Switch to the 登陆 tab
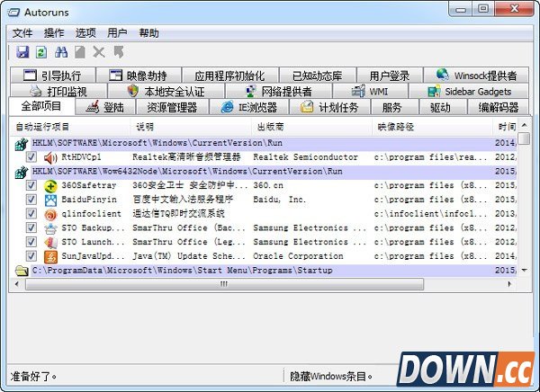Image resolution: width=540 pixels, height=392 pixels. point(105,107)
